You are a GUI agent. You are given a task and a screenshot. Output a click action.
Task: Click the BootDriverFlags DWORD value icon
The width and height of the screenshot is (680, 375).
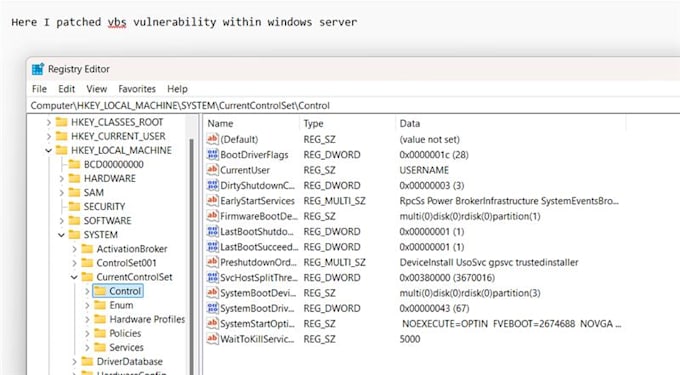[x=212, y=154]
